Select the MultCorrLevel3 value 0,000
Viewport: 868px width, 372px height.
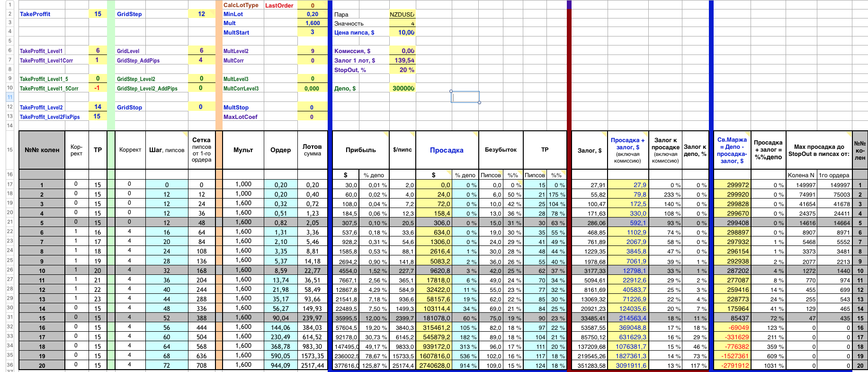tap(312, 89)
